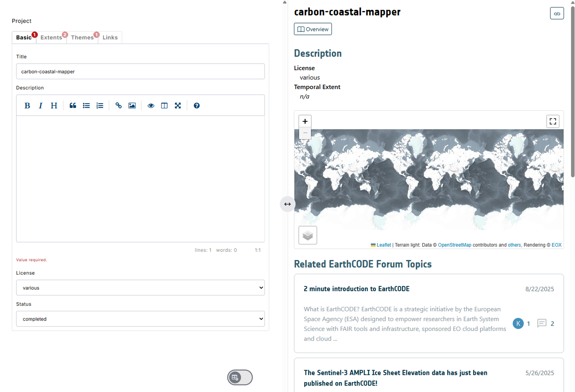Screen dimensions: 575x392
Task: Switch to the Extents tab
Action: click(52, 37)
